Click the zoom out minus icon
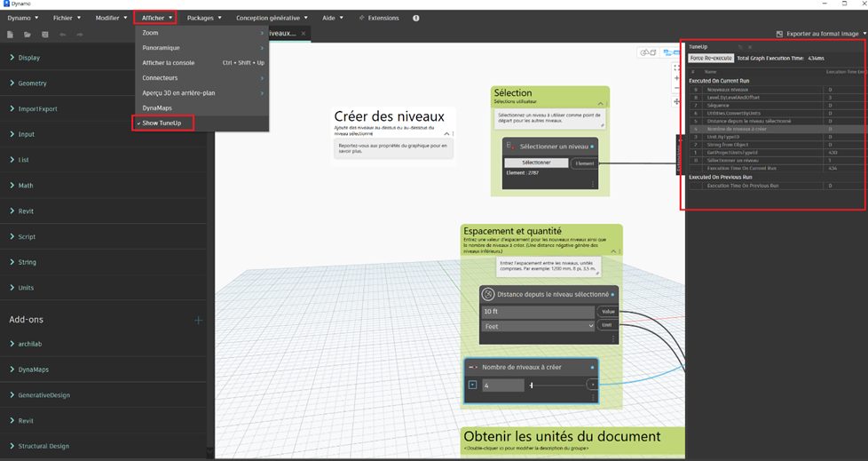The image size is (868, 461). [x=676, y=88]
